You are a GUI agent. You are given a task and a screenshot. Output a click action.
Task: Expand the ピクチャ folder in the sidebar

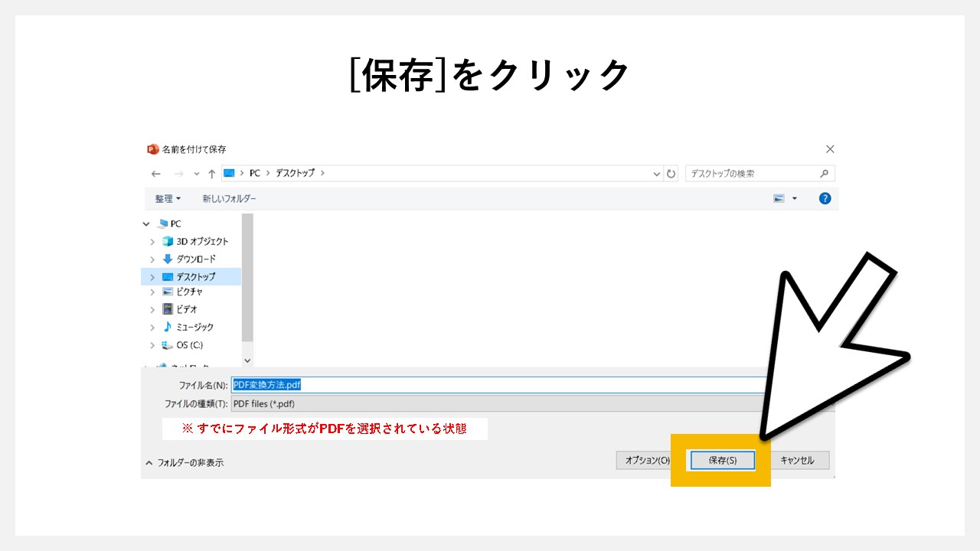(152, 292)
